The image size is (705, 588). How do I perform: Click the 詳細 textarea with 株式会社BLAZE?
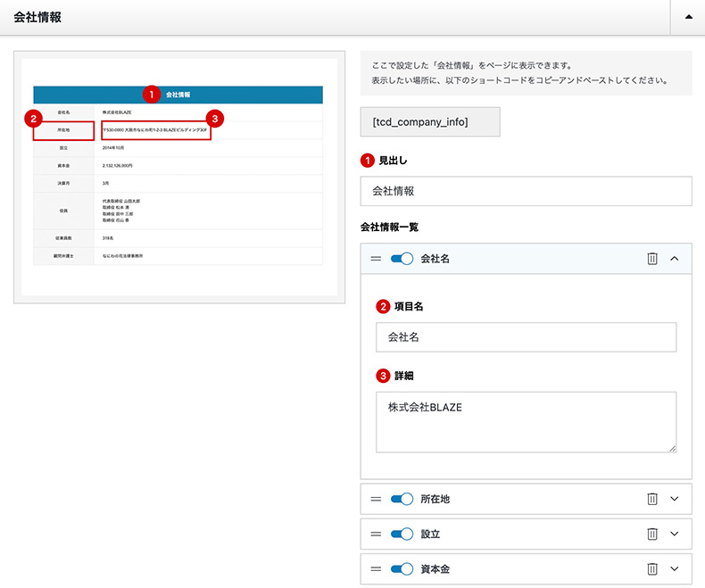[526, 422]
